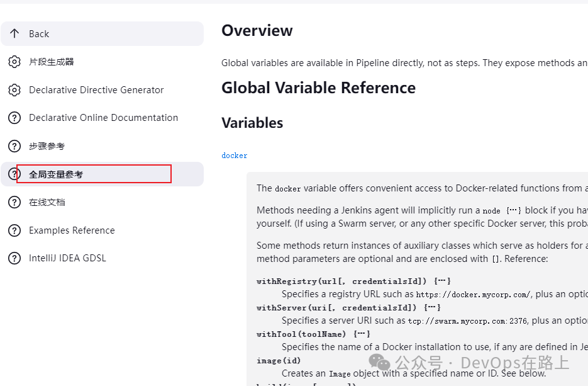Screen dimensions: 588x386
Task: Click the help icon beside 全局变量参考
Action: [14, 174]
